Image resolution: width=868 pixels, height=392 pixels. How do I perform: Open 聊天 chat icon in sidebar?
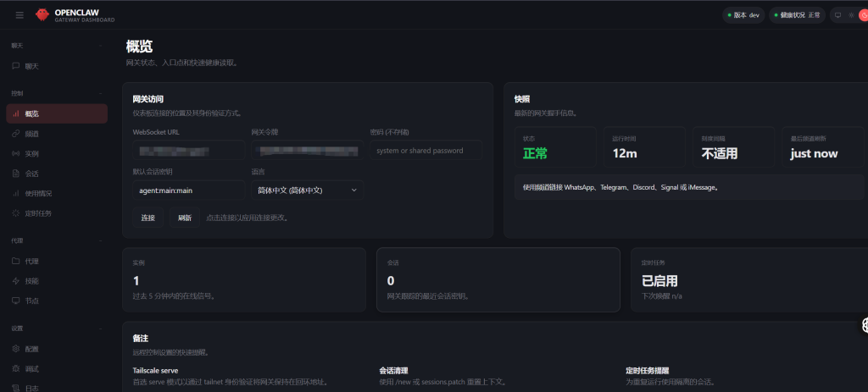(x=16, y=66)
